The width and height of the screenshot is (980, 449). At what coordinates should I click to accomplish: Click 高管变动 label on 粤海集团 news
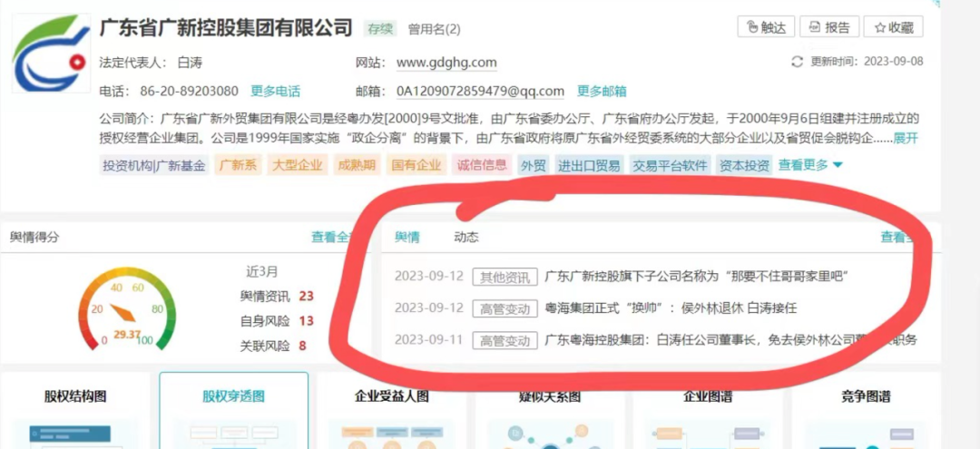click(x=505, y=308)
